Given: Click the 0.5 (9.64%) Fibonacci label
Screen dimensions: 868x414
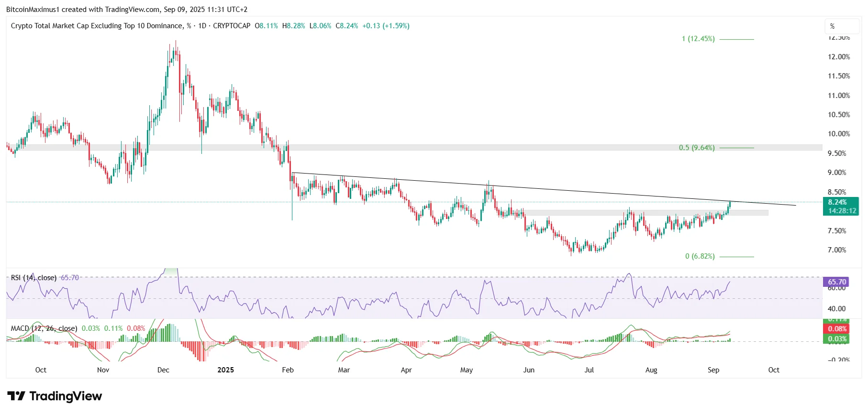Looking at the screenshot, I should pyautogui.click(x=697, y=148).
